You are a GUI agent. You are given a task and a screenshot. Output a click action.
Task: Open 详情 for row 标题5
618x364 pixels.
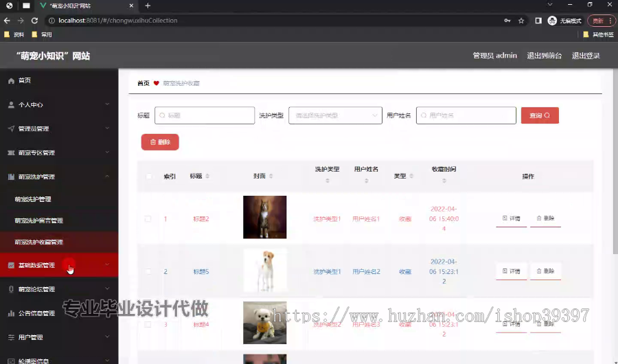pos(511,271)
